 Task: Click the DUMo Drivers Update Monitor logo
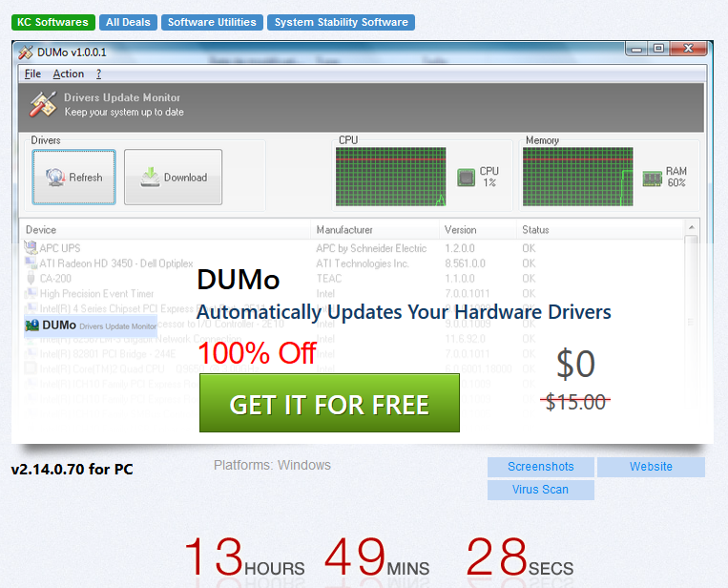click(x=91, y=325)
